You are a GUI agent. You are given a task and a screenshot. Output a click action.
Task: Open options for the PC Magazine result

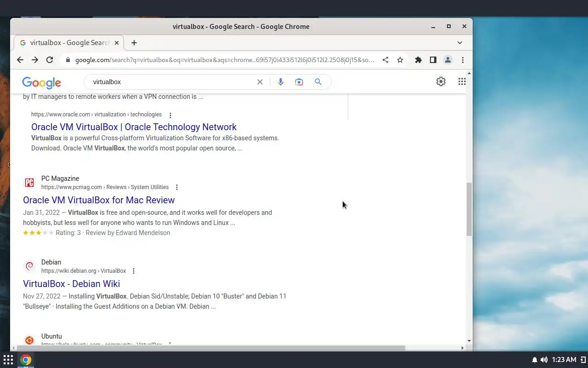point(177,187)
